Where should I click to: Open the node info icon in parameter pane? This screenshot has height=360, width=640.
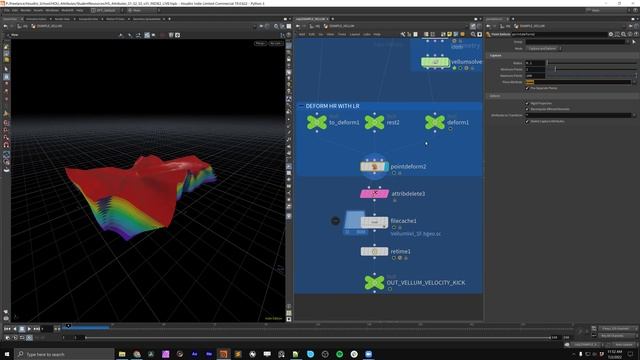click(x=629, y=34)
